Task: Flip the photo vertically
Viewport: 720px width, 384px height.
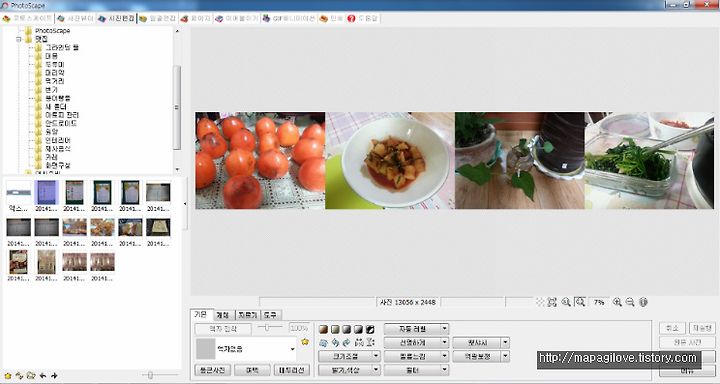Action: 371,343
